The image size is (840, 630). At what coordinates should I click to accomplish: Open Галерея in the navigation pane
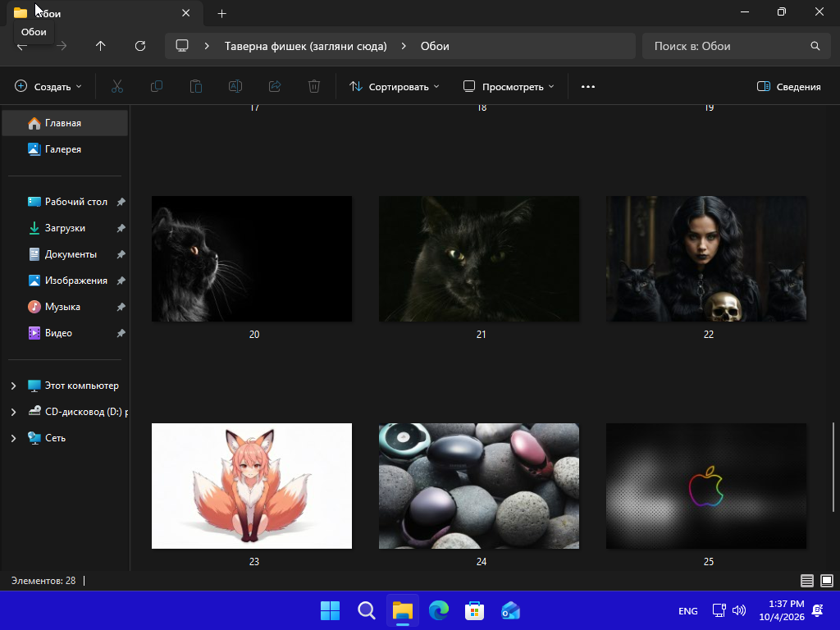coord(65,149)
